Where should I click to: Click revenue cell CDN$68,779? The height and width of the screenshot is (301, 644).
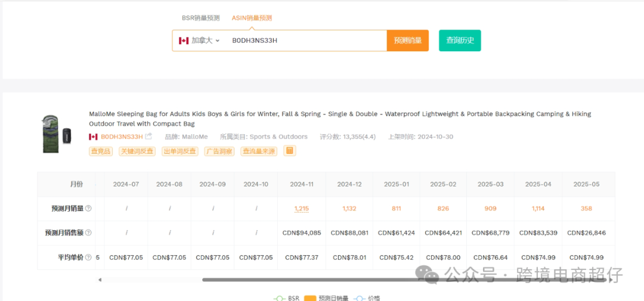point(490,233)
